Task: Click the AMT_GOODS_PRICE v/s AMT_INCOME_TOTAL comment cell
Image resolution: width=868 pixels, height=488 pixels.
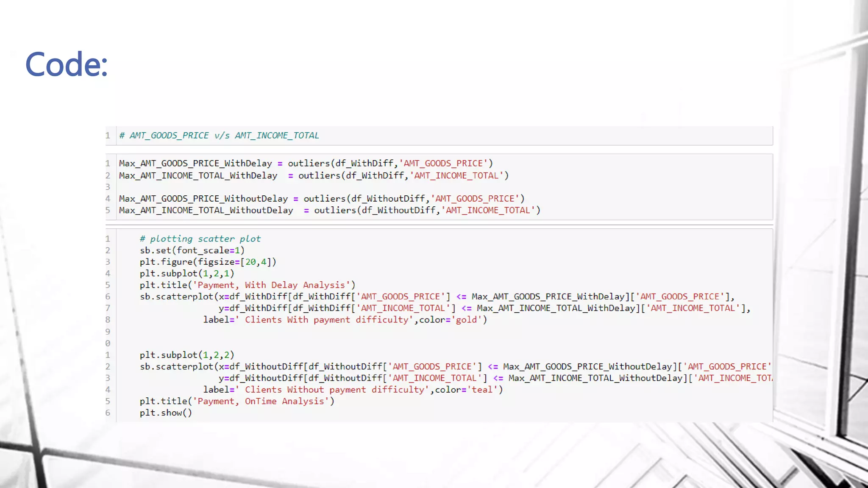Action: point(219,136)
